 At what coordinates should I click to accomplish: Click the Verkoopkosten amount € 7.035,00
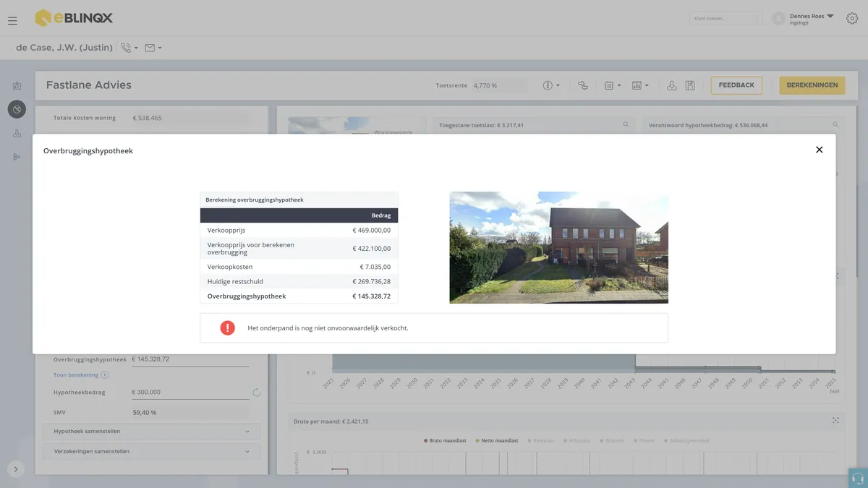[x=375, y=267]
